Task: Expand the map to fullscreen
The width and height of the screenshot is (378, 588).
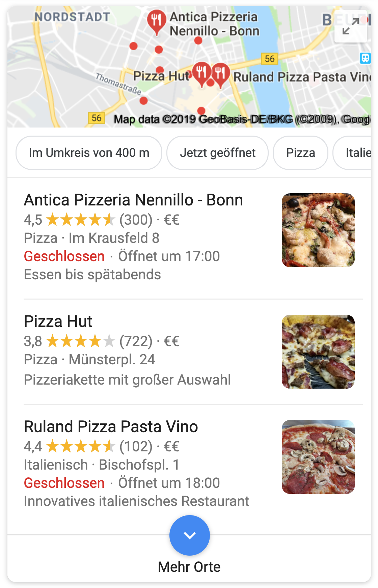Action: click(x=350, y=27)
